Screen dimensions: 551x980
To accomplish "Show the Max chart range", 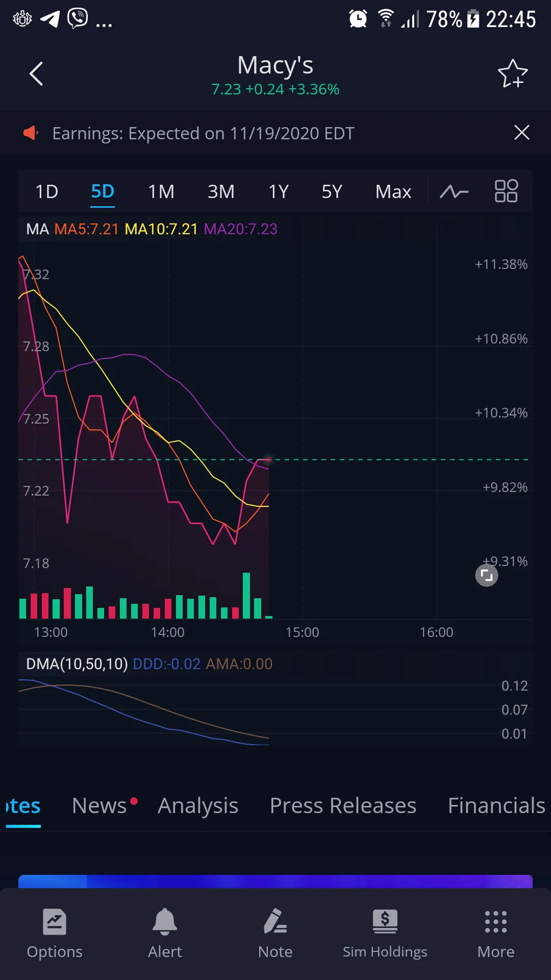I will point(393,192).
